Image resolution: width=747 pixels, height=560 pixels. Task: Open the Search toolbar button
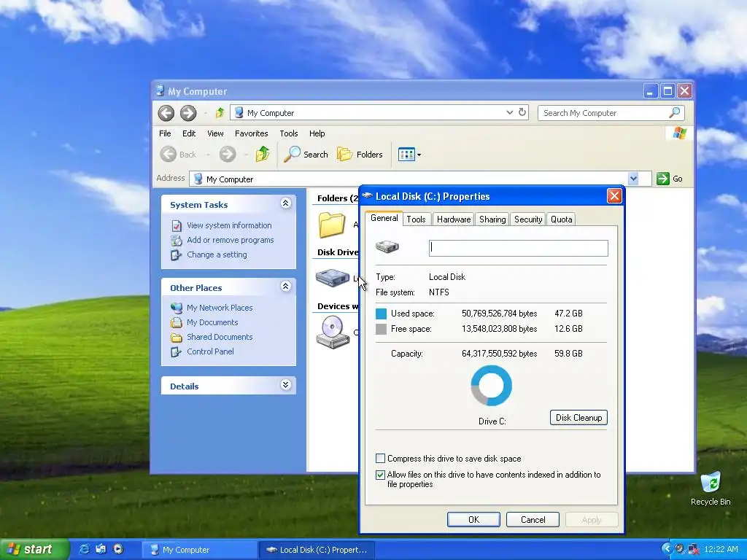click(x=306, y=155)
